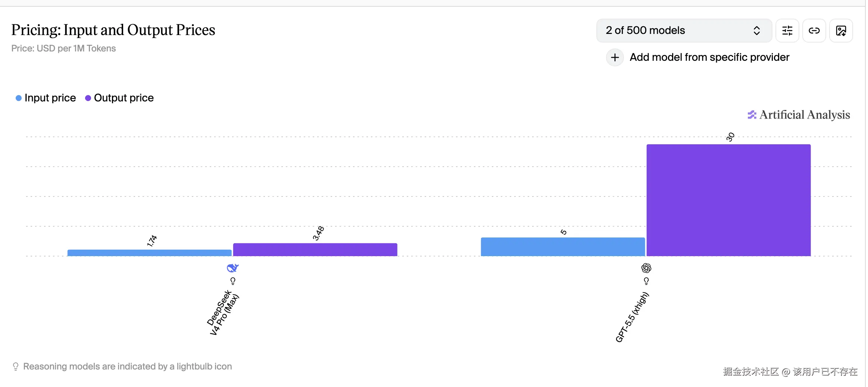Copy chart link via link icon

(814, 31)
